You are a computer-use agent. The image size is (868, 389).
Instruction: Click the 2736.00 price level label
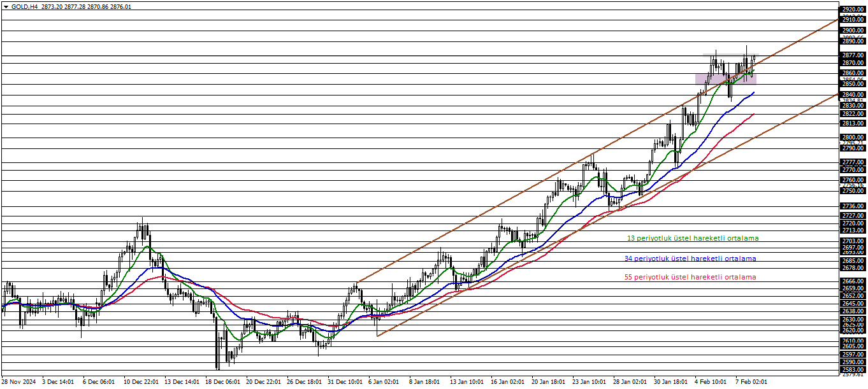point(853,206)
